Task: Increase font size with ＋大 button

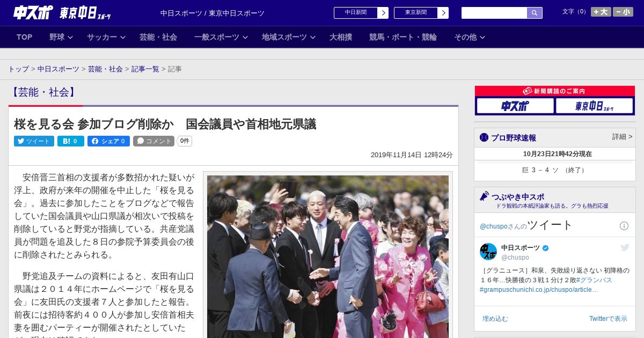Action: (601, 12)
